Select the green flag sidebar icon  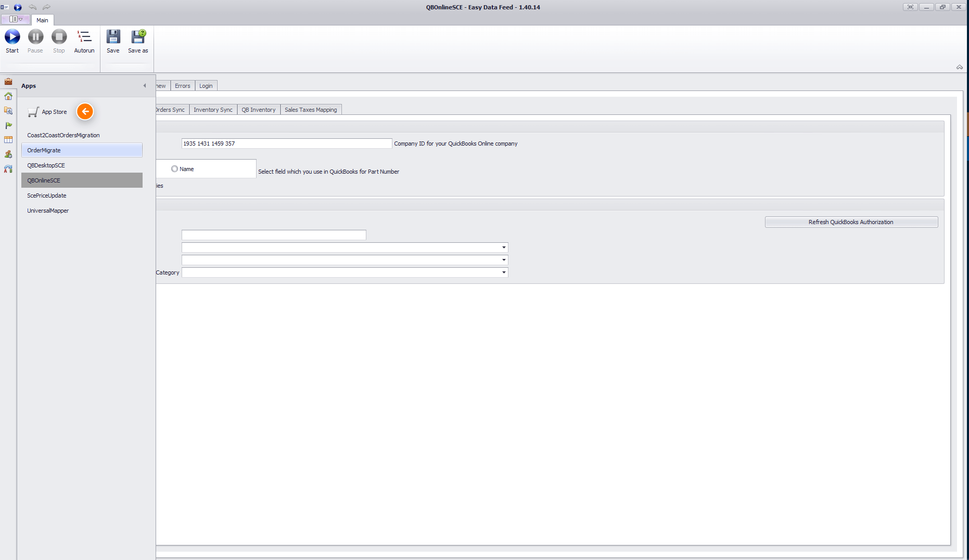click(8, 125)
